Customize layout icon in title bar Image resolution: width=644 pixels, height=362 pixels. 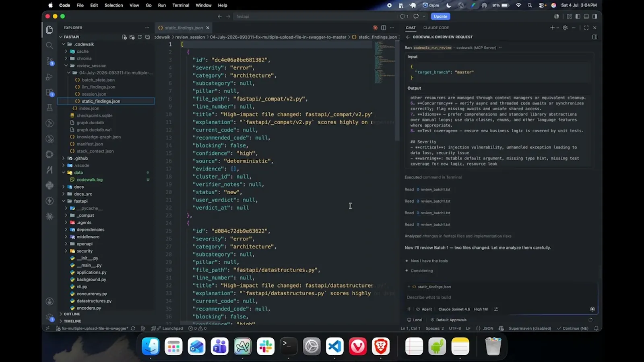click(569, 16)
